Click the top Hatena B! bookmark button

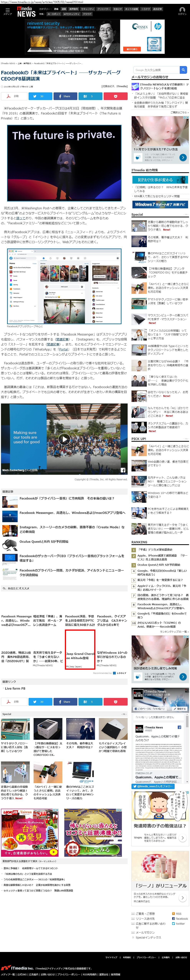(x=90, y=96)
